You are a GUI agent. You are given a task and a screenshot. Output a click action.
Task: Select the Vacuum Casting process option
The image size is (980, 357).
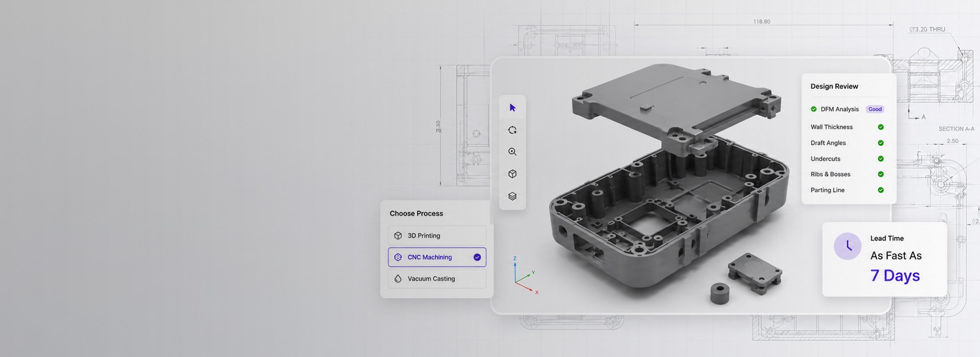tap(437, 278)
